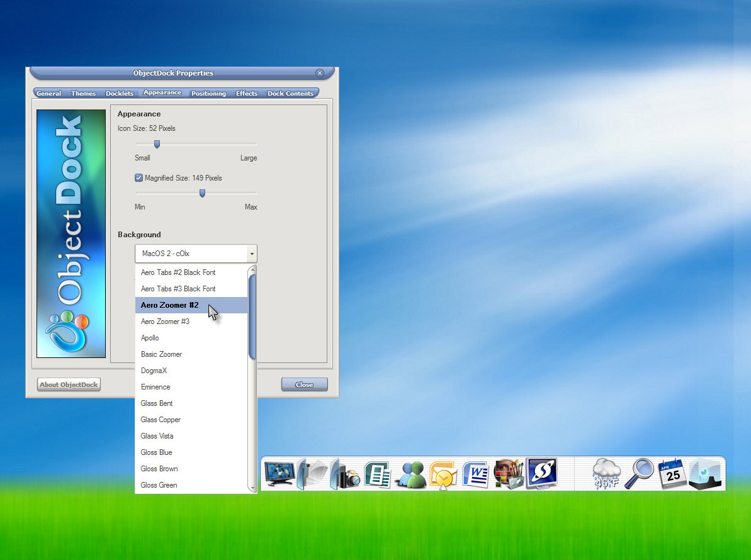Image resolution: width=751 pixels, height=560 pixels.
Task: Click the Close button in Properties dialog
Action: (x=305, y=384)
